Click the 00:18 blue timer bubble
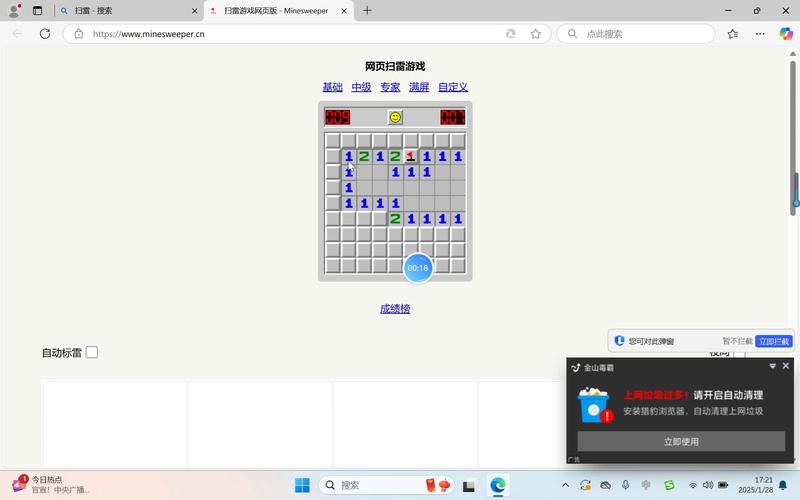800x500 pixels. tap(418, 268)
